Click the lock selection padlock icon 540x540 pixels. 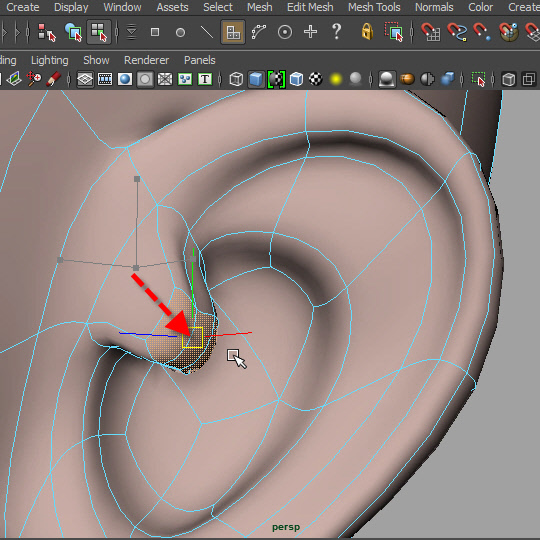click(367, 32)
